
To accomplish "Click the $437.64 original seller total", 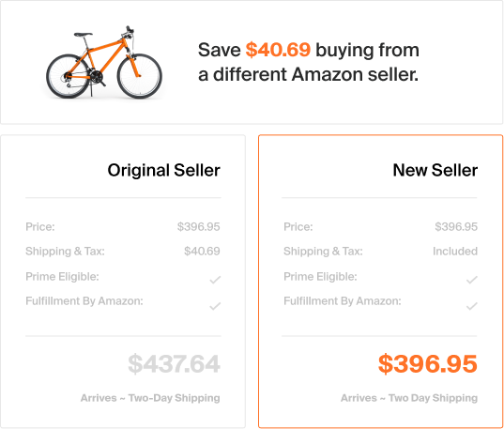I will [174, 364].
